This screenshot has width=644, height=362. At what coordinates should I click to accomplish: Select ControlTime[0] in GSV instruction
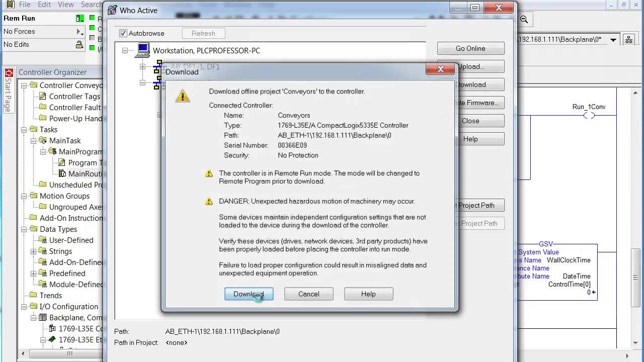(569, 284)
